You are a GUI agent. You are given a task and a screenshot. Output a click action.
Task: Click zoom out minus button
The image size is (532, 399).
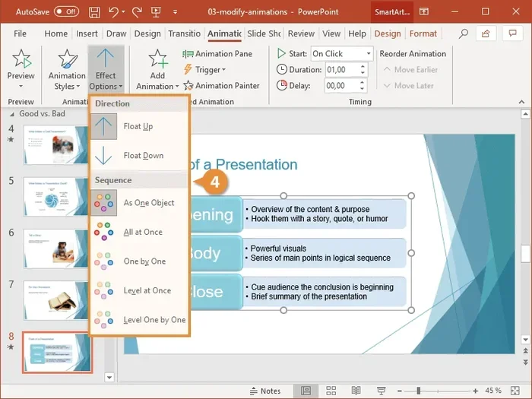400,391
